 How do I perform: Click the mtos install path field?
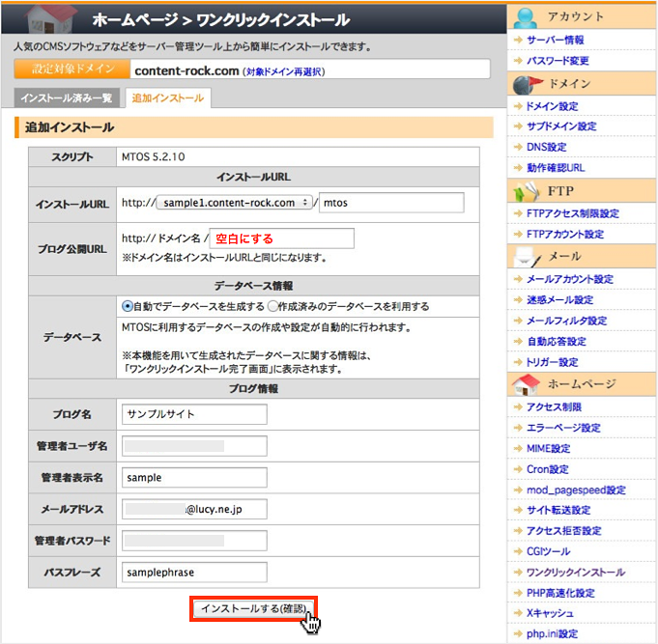391,203
